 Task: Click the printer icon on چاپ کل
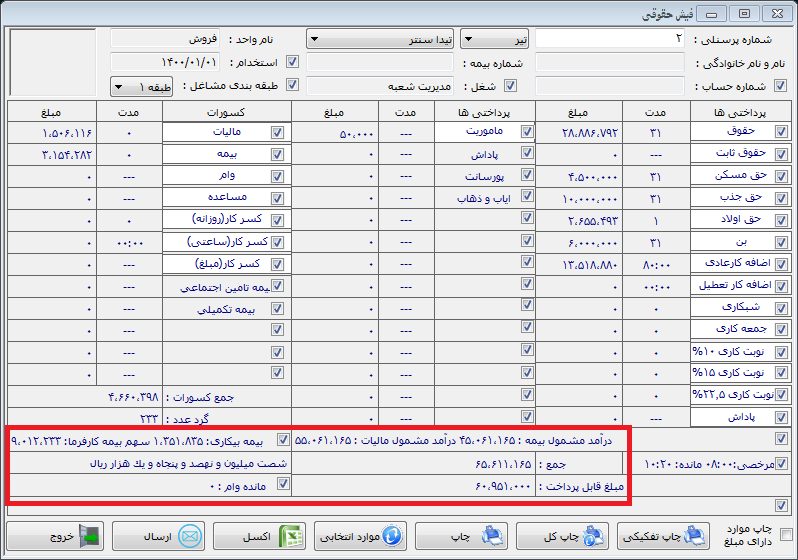click(593, 537)
